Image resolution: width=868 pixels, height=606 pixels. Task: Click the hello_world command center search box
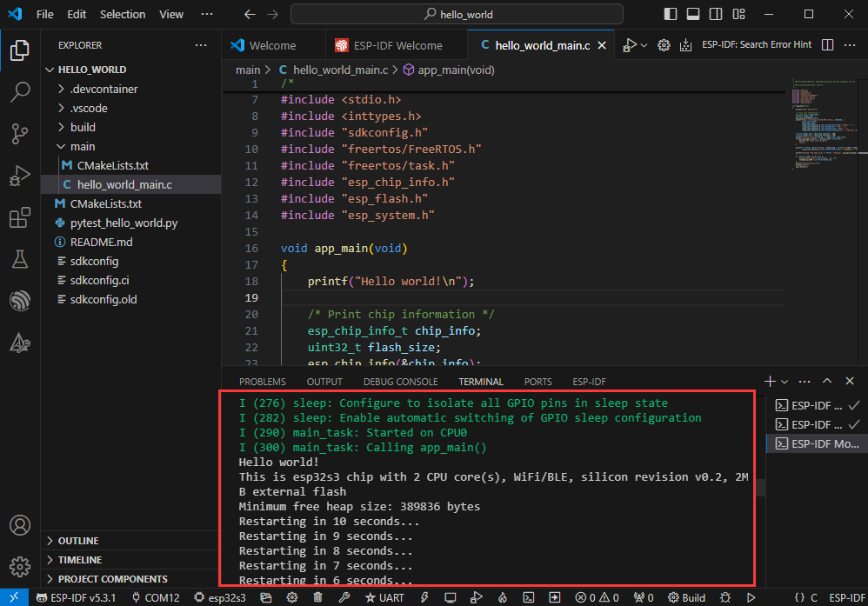pos(457,14)
